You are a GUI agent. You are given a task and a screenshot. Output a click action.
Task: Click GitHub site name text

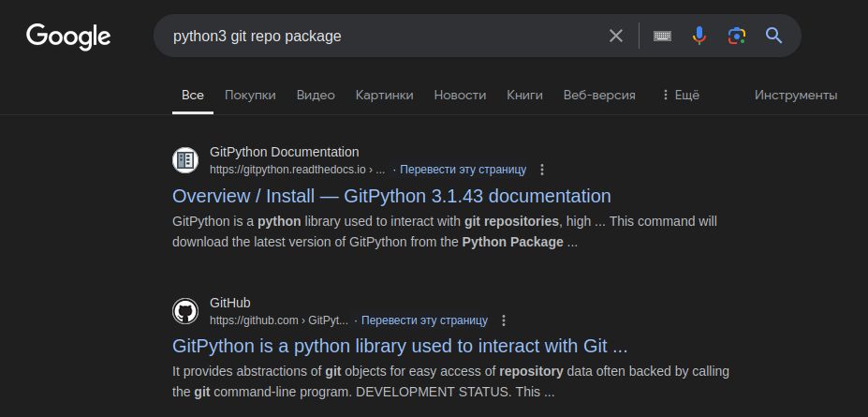230,303
